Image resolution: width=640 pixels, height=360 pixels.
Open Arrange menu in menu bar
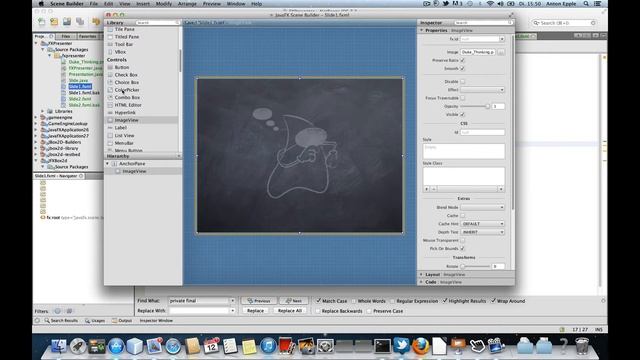click(187, 4)
